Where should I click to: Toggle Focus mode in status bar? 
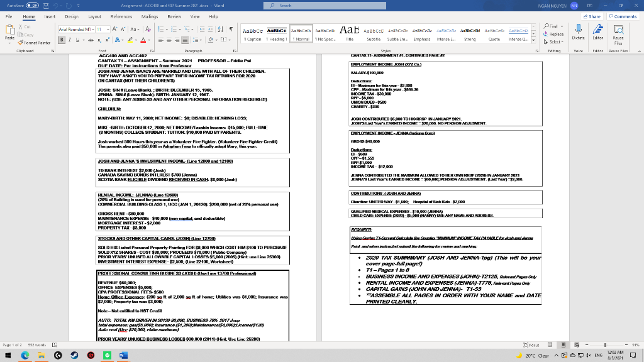point(531,345)
